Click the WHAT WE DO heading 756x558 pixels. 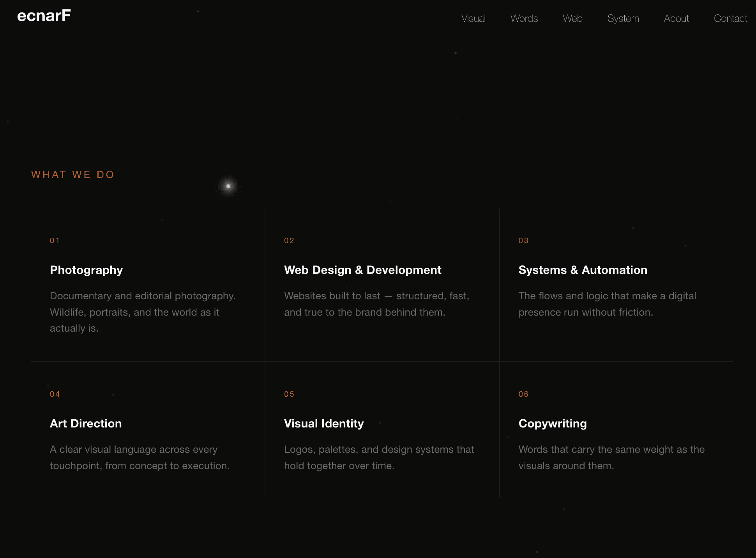pyautogui.click(x=73, y=175)
